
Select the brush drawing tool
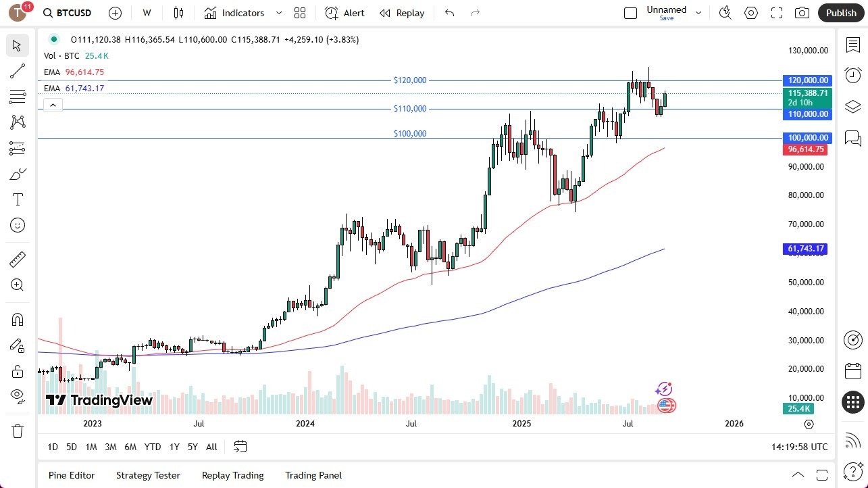click(x=18, y=174)
